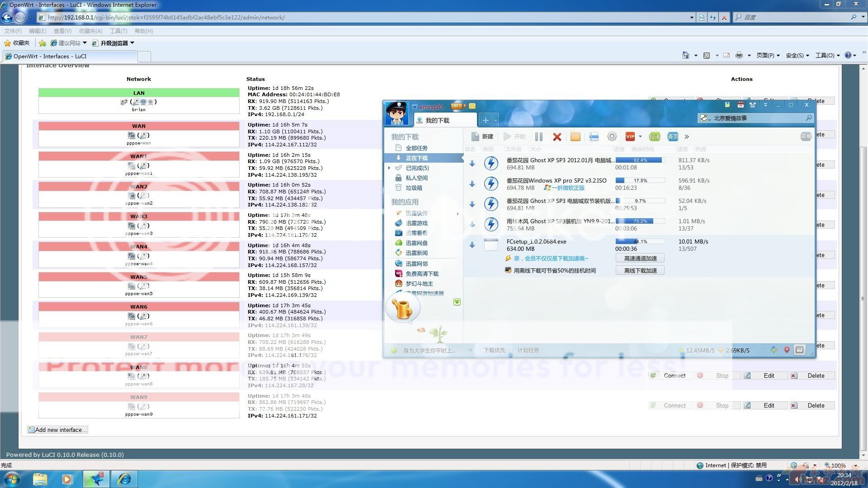Screen dimensions: 868x488
Task: Click Edit for the WAN9 interface
Action: pyautogui.click(x=765, y=405)
